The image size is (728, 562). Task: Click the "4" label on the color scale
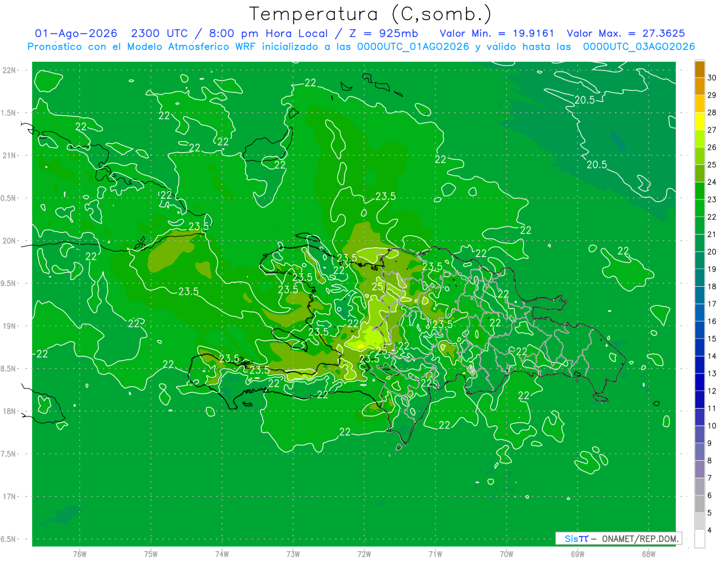pyautogui.click(x=710, y=530)
